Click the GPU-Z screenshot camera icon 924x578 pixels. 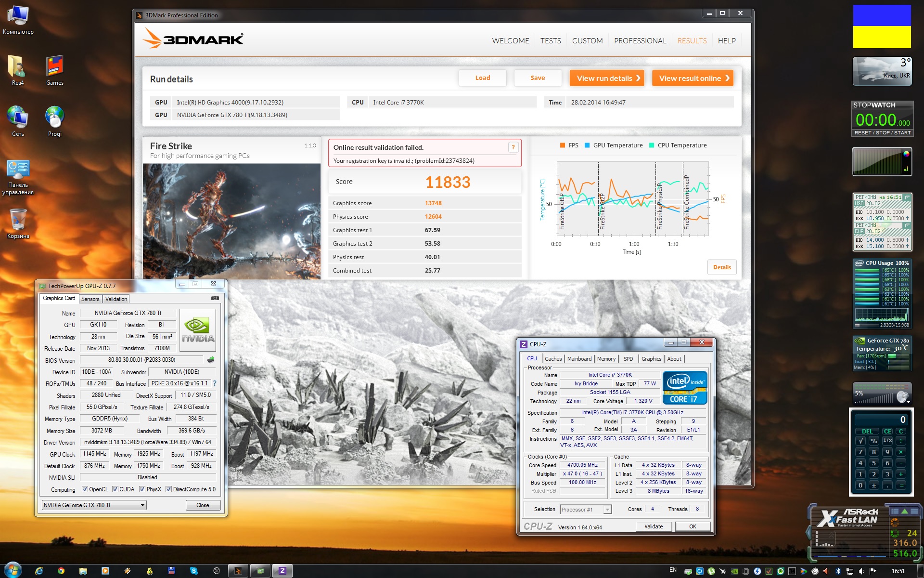coord(215,298)
